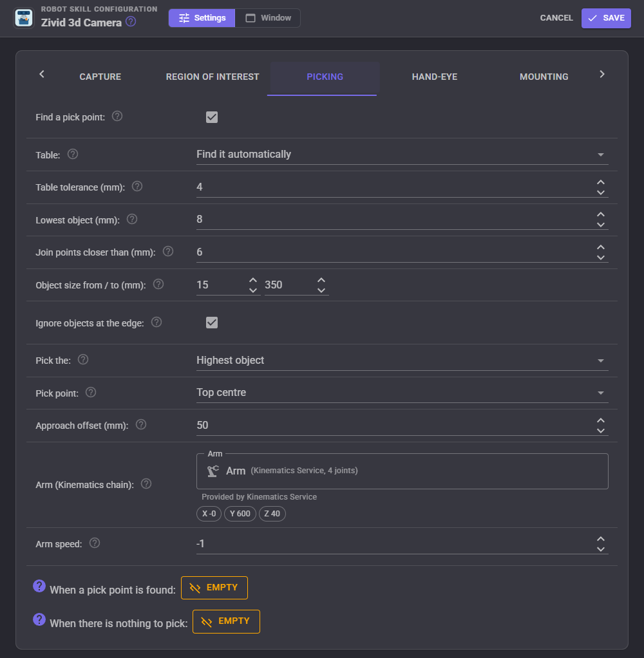The image size is (644, 658).
Task: Open help for Find a pick point
Action: (x=117, y=117)
